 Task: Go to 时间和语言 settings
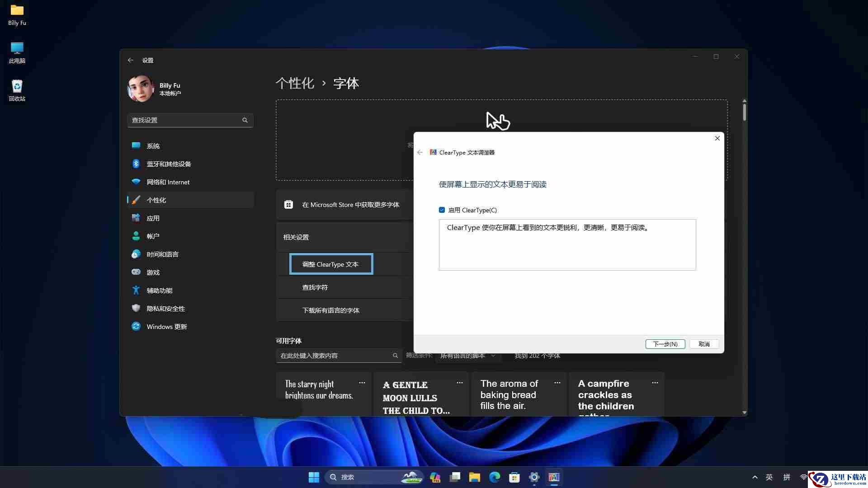tap(190, 254)
